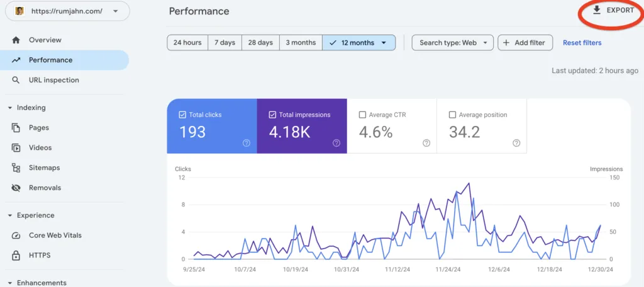Image resolution: width=644 pixels, height=287 pixels.
Task: Switch to the 7 days range
Action: [225, 43]
